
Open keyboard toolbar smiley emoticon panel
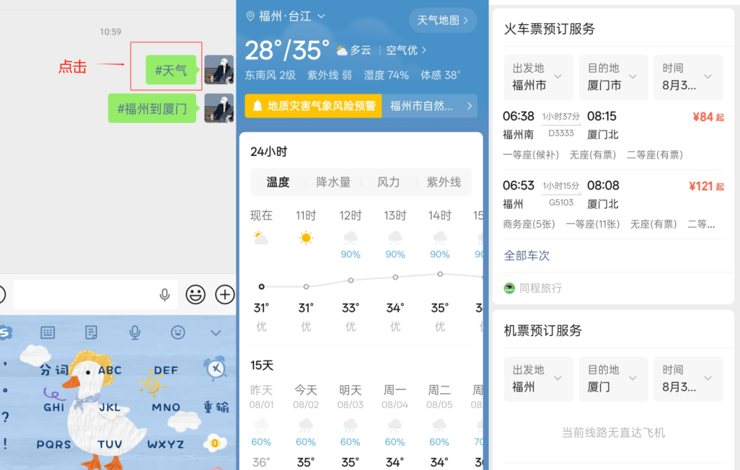(x=178, y=332)
